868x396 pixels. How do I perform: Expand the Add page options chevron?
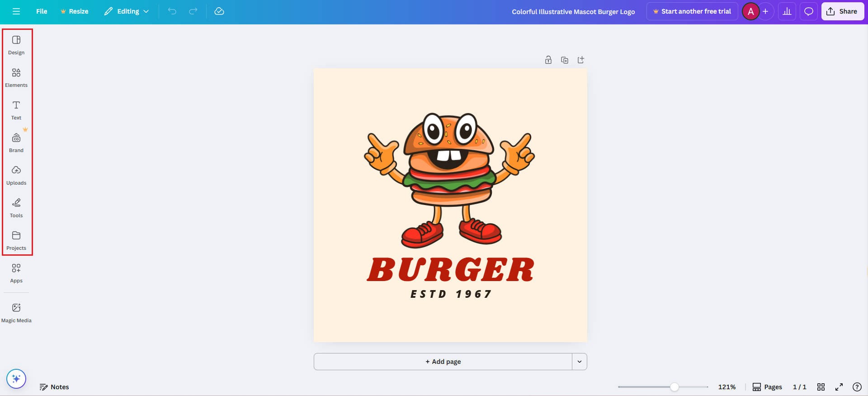pyautogui.click(x=580, y=362)
